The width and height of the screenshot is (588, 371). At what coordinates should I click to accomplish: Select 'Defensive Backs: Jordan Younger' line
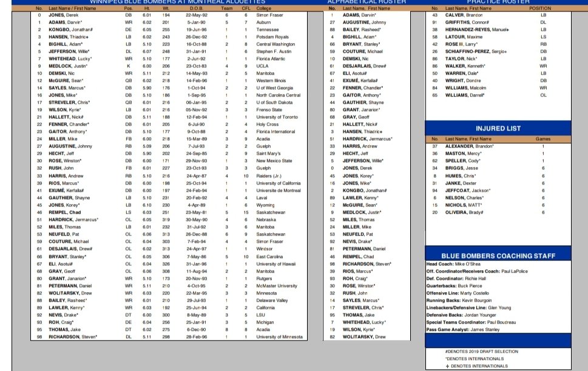(x=461, y=315)
